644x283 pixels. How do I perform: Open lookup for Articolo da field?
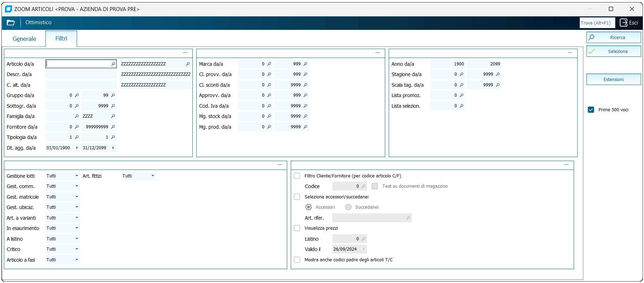pos(113,64)
